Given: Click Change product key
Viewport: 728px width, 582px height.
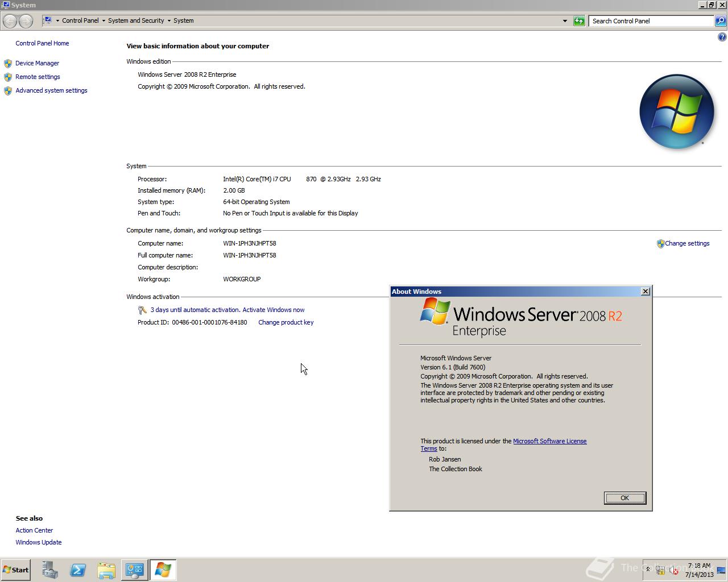Looking at the screenshot, I should click(286, 322).
